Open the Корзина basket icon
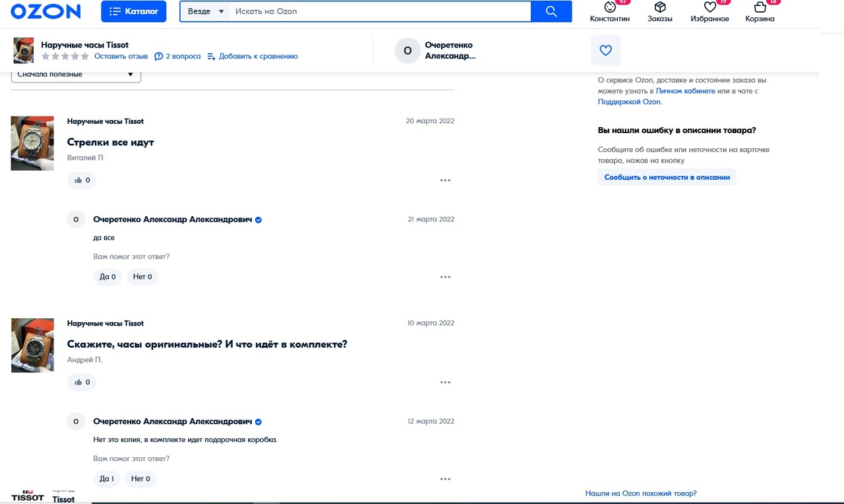Viewport: 844px width, 504px height. click(x=760, y=7)
